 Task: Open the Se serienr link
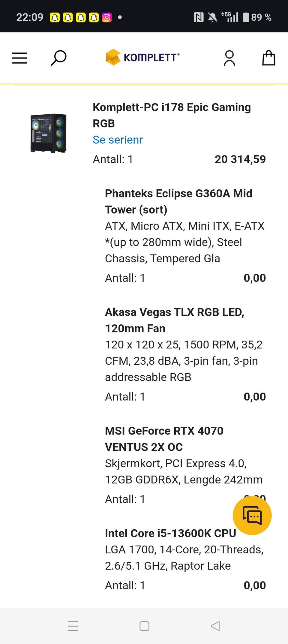(118, 140)
